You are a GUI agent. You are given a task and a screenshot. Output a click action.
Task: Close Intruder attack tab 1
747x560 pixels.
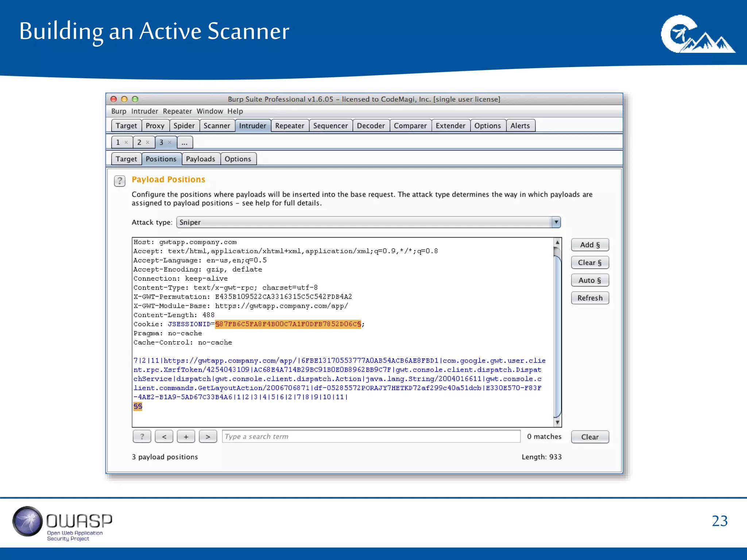pyautogui.click(x=126, y=142)
